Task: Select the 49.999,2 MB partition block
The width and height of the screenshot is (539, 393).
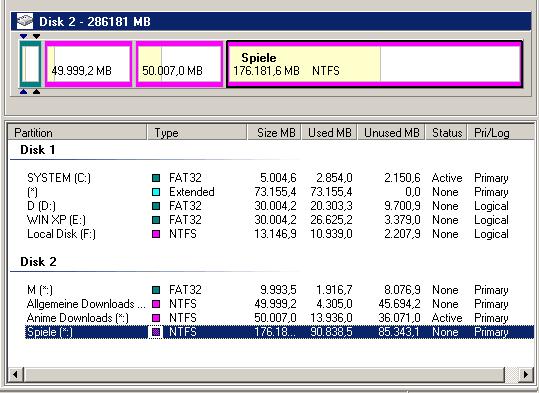Action: (x=89, y=64)
